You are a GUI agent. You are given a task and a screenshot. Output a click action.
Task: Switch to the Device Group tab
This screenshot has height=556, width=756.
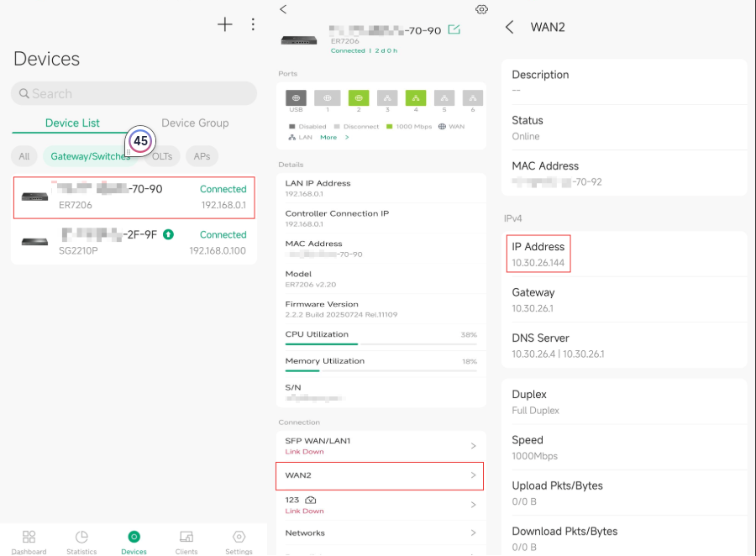[195, 123]
